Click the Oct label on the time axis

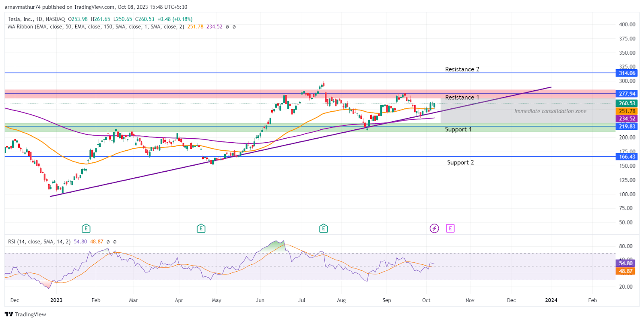[426, 300]
